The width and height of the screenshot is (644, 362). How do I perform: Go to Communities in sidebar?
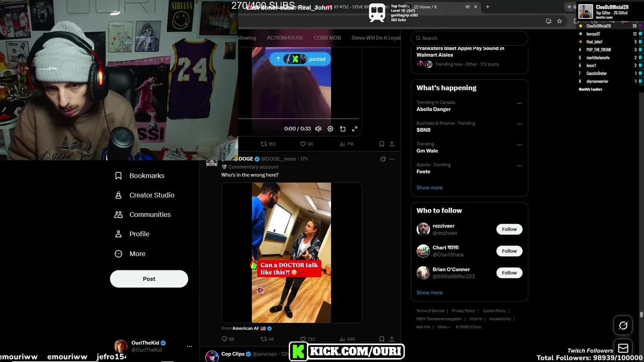[143, 215]
